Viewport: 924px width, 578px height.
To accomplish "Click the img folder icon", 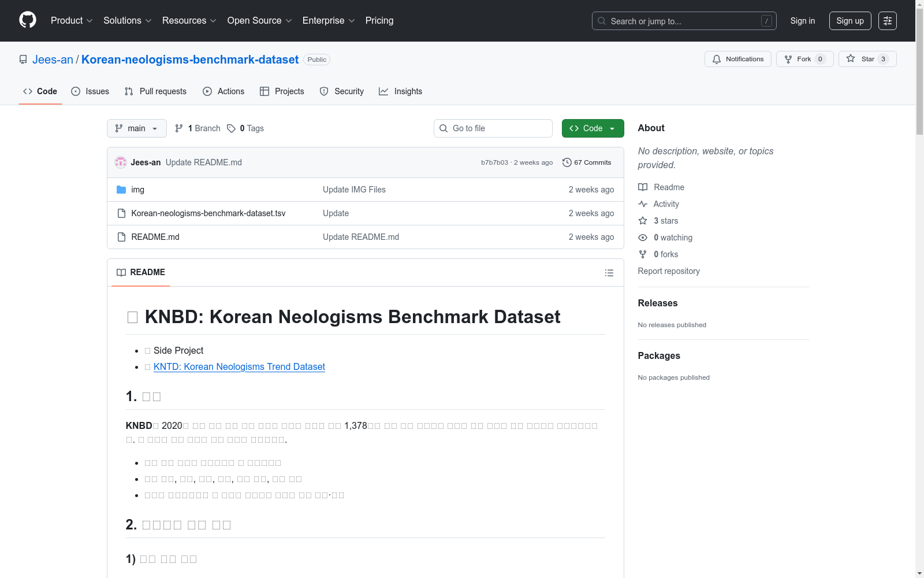I will coord(121,190).
